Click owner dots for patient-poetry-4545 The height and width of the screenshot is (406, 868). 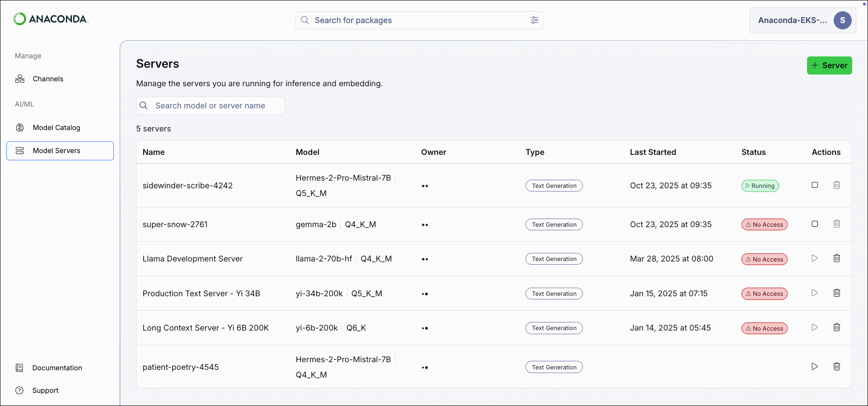click(x=425, y=368)
